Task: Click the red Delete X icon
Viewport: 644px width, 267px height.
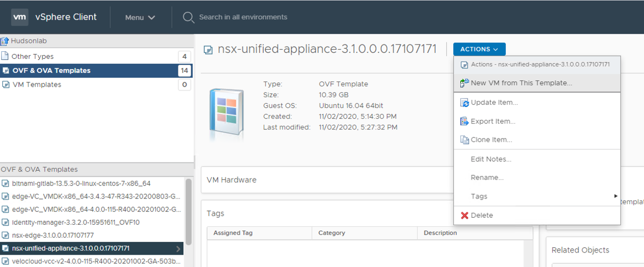Action: click(465, 215)
